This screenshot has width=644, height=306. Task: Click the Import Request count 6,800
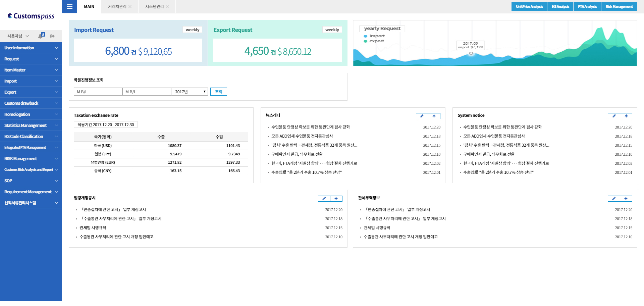click(x=117, y=51)
